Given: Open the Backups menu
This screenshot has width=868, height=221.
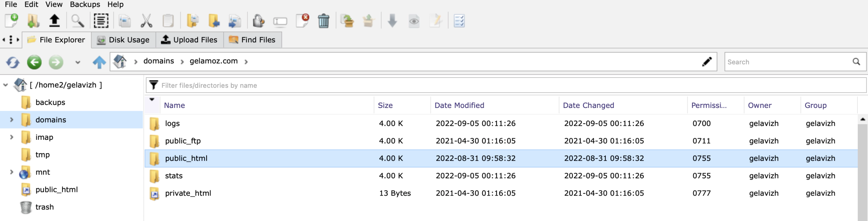Looking at the screenshot, I should (85, 4).
